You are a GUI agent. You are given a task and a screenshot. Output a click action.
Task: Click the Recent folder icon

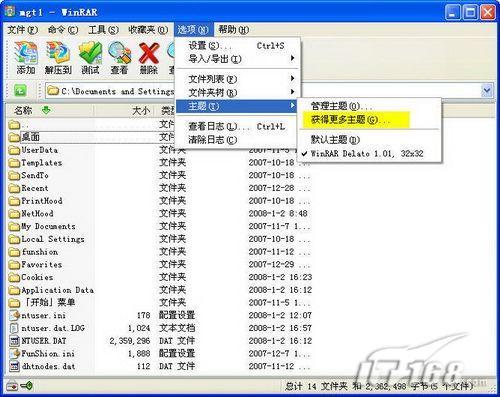[14, 188]
